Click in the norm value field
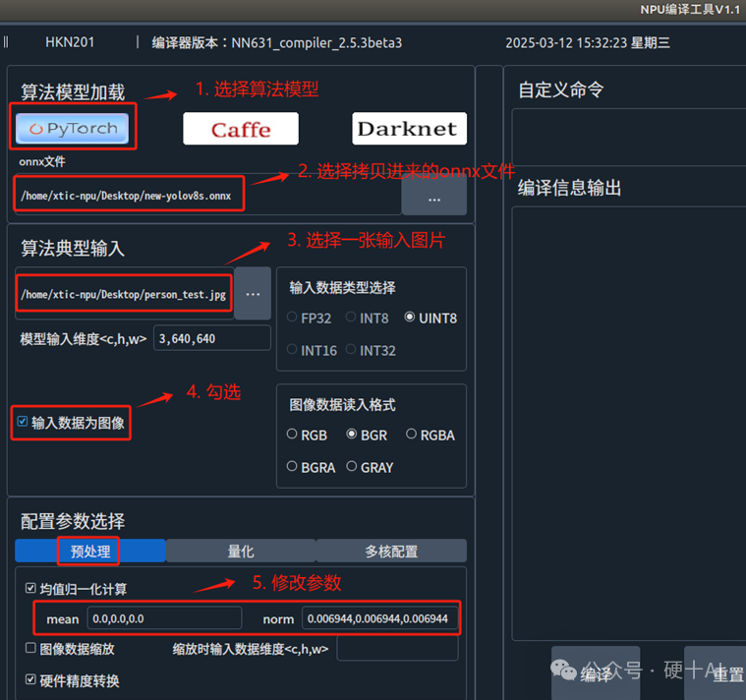Image resolution: width=746 pixels, height=700 pixels. pos(378,618)
